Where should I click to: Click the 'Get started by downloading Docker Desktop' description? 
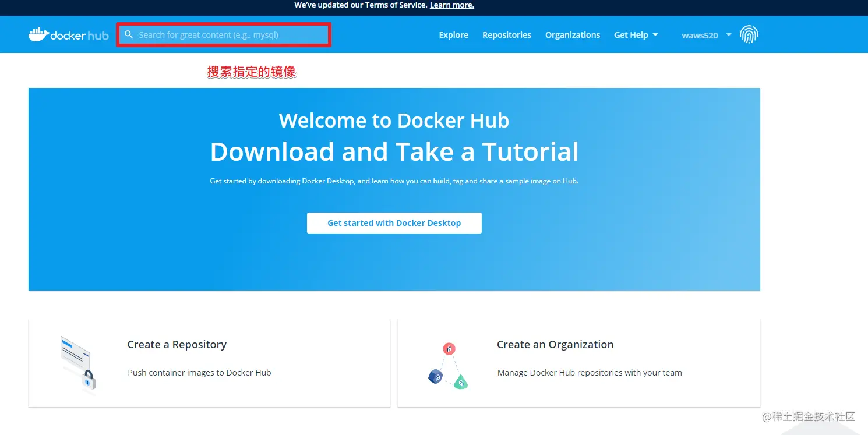pos(394,181)
